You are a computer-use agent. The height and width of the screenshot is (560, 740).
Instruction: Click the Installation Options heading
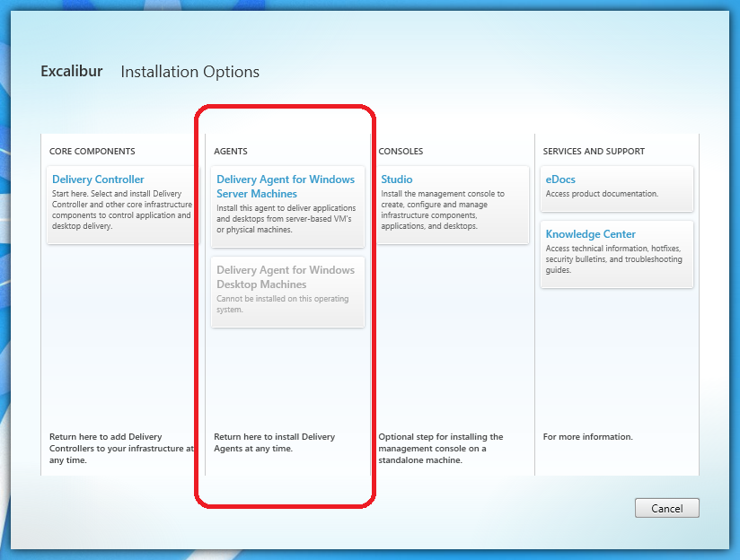[x=189, y=72]
